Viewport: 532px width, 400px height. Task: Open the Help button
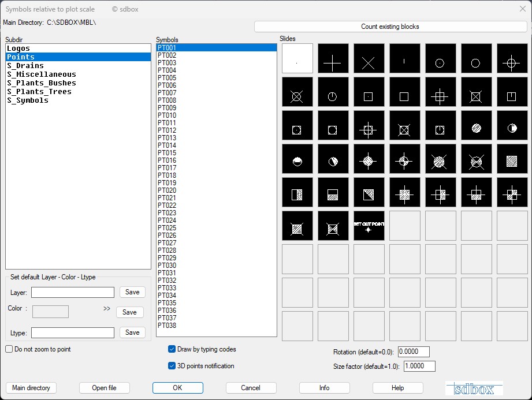tap(397, 388)
